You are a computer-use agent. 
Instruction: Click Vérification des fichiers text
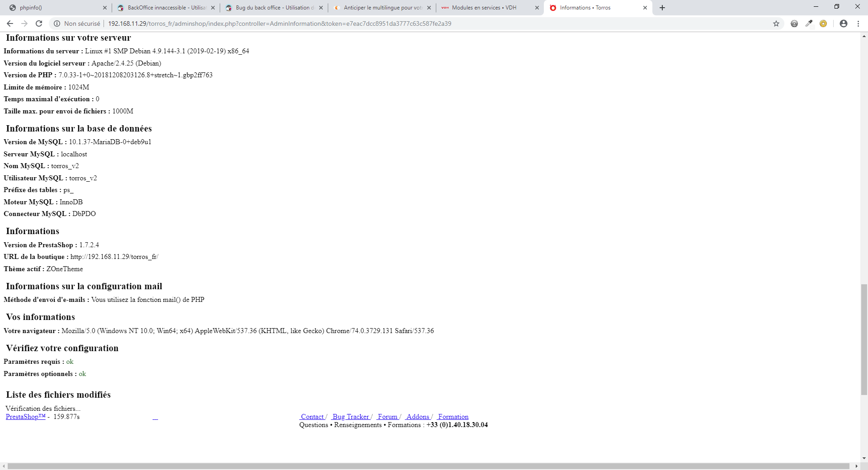point(43,409)
